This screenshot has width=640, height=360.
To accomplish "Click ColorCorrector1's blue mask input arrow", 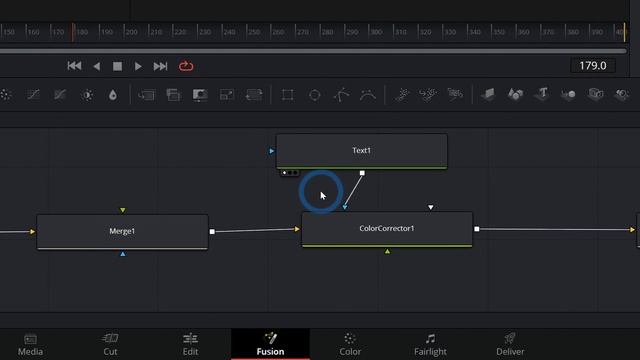I will [x=345, y=207].
